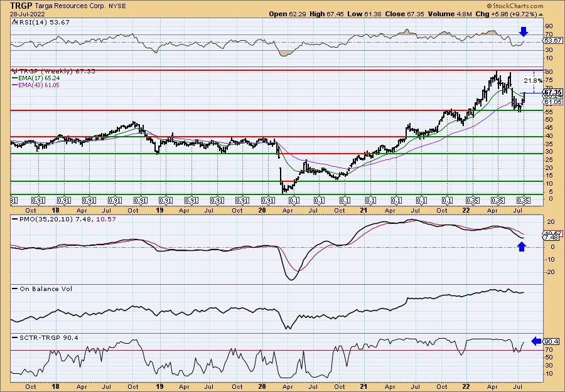The image size is (565, 392).
Task: Select the Low 61.38 value
Action: pos(363,14)
